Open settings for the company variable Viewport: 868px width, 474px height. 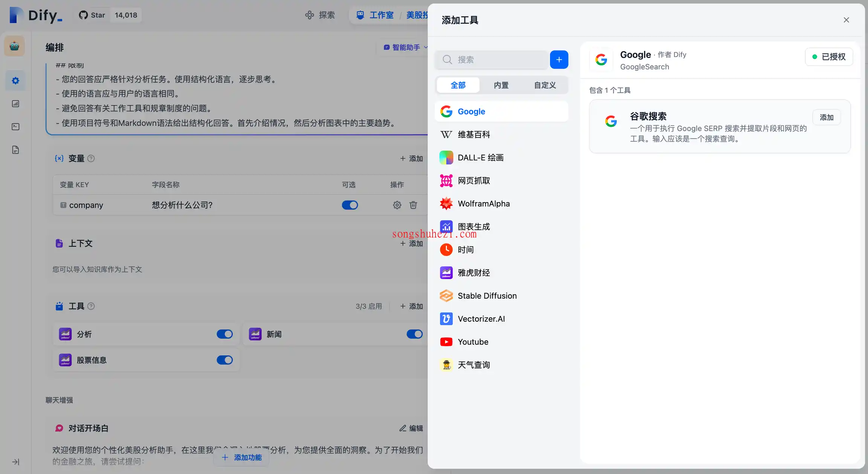[397, 205]
